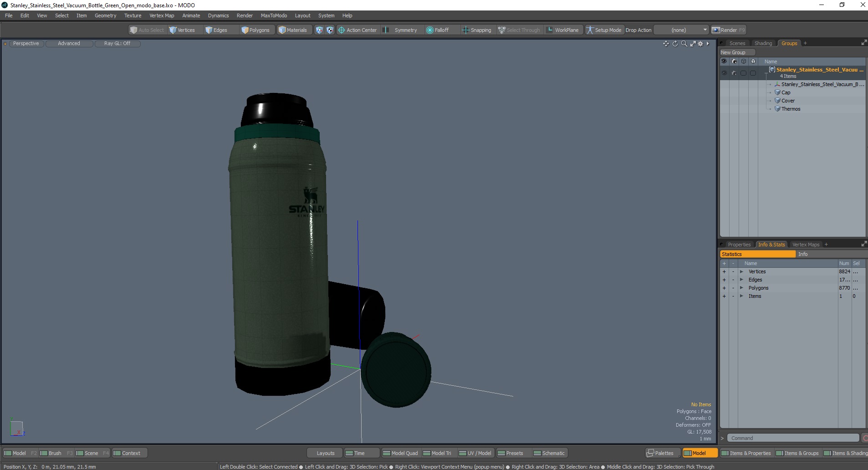Screen dimensions: 868x470
Task: Expand the Info & Stats panel corner icon
Action: [863, 244]
